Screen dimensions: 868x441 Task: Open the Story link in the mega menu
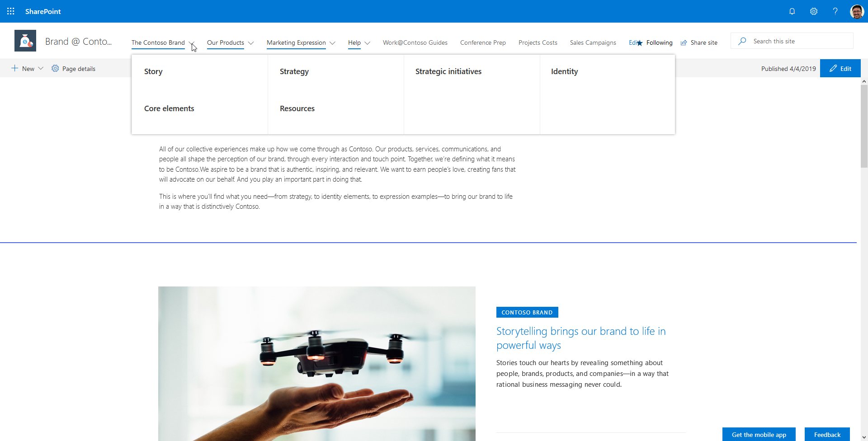click(153, 71)
